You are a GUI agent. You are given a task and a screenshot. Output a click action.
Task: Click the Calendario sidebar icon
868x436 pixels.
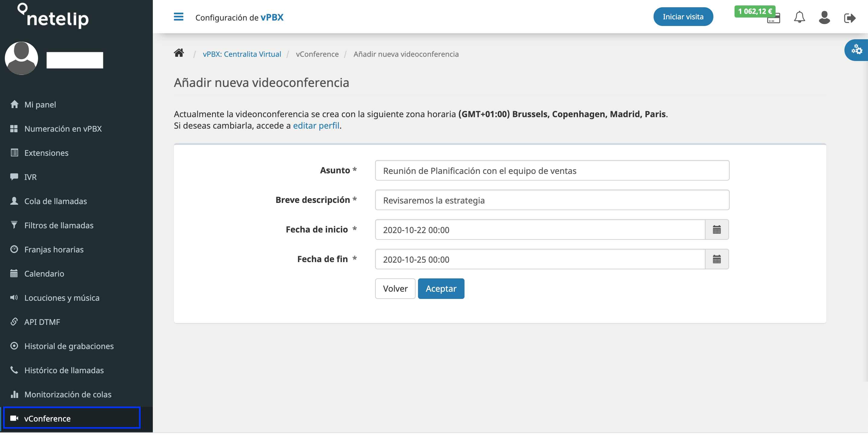[x=14, y=273]
